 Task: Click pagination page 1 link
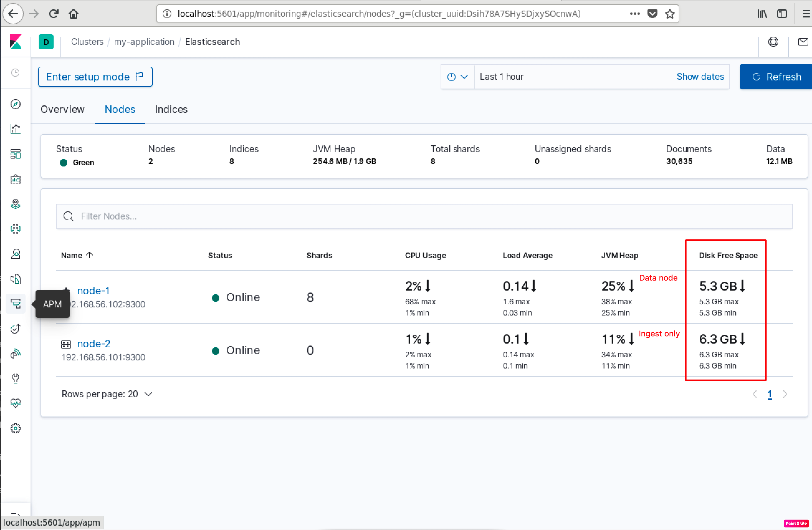[x=769, y=394]
